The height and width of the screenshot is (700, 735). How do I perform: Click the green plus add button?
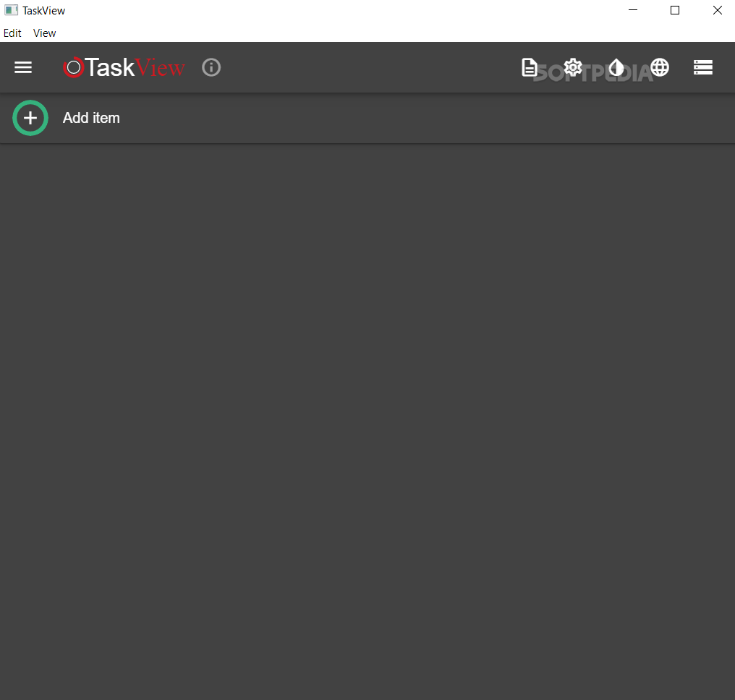click(x=30, y=118)
